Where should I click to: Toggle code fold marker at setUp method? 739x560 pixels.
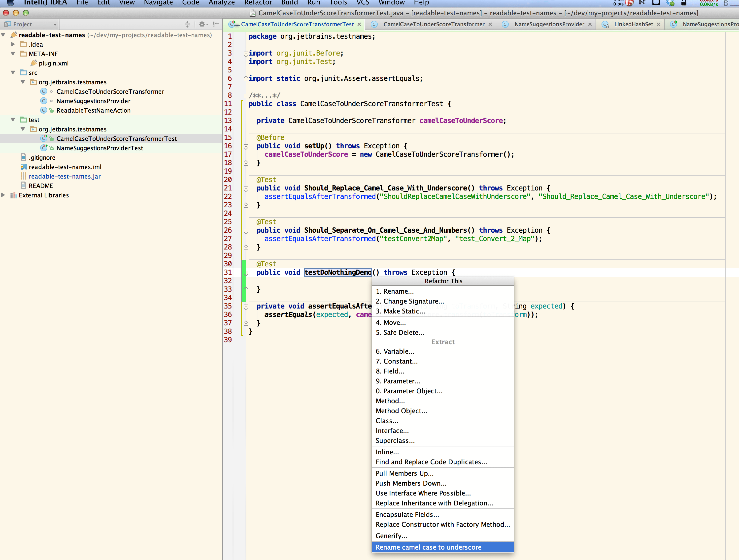(x=246, y=146)
